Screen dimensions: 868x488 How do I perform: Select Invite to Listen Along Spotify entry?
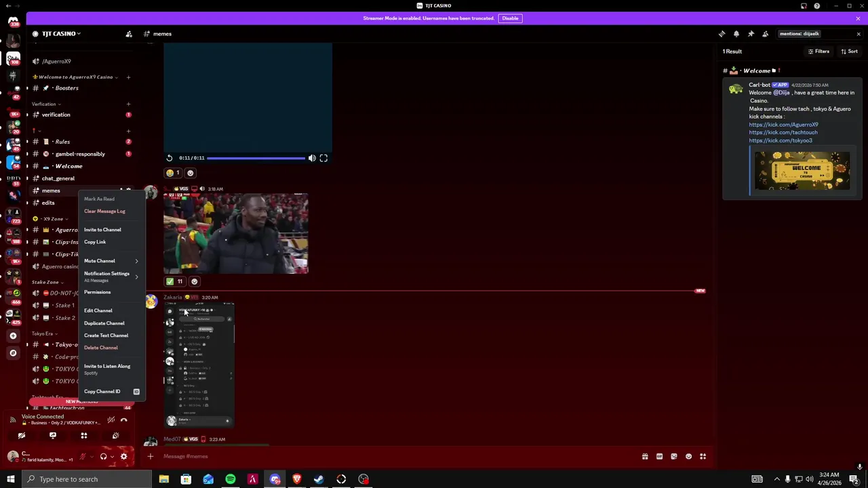[112, 369]
